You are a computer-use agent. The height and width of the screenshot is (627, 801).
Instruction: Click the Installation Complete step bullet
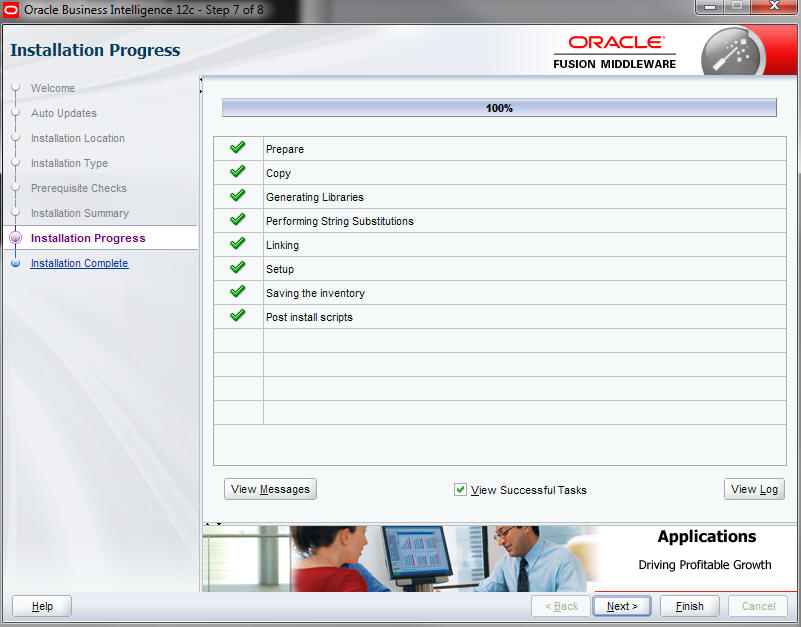[x=16, y=263]
